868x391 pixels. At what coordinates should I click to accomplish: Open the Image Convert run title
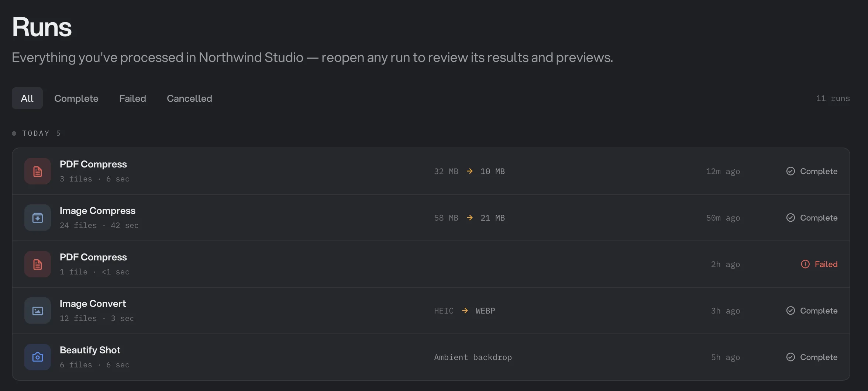click(93, 304)
